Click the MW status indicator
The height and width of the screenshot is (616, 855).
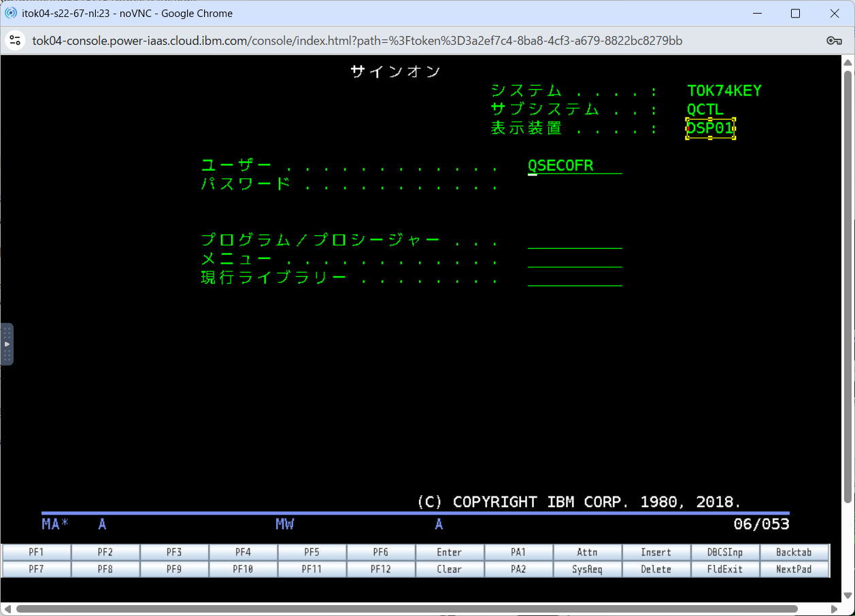(x=285, y=524)
